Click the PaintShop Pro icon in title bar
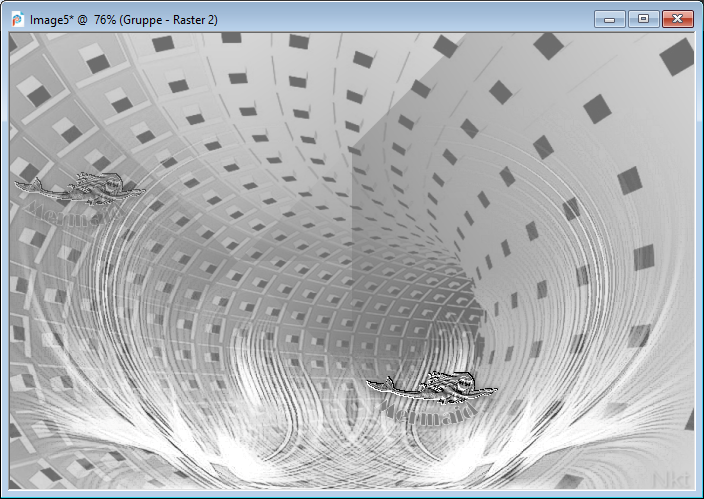 (x=18, y=19)
